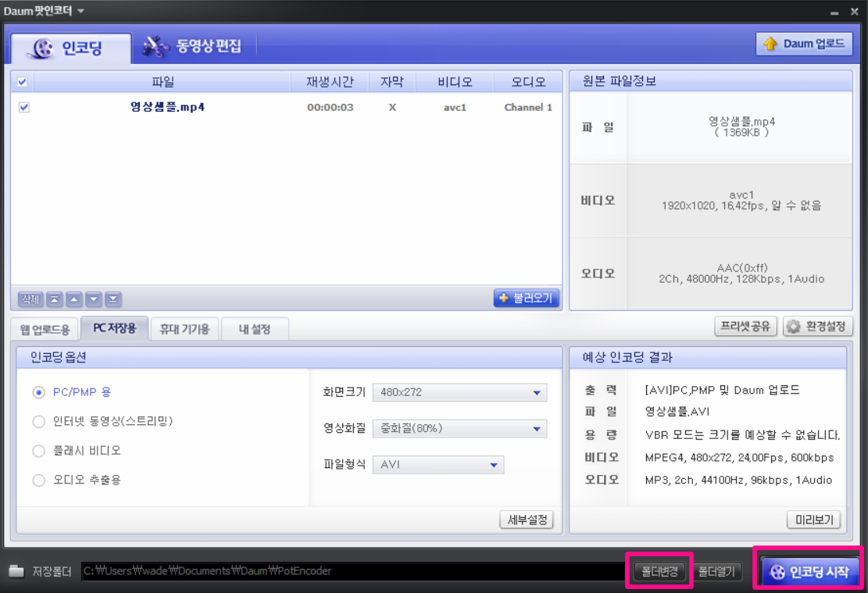
Task: Click the save folder path field
Action: (352, 571)
